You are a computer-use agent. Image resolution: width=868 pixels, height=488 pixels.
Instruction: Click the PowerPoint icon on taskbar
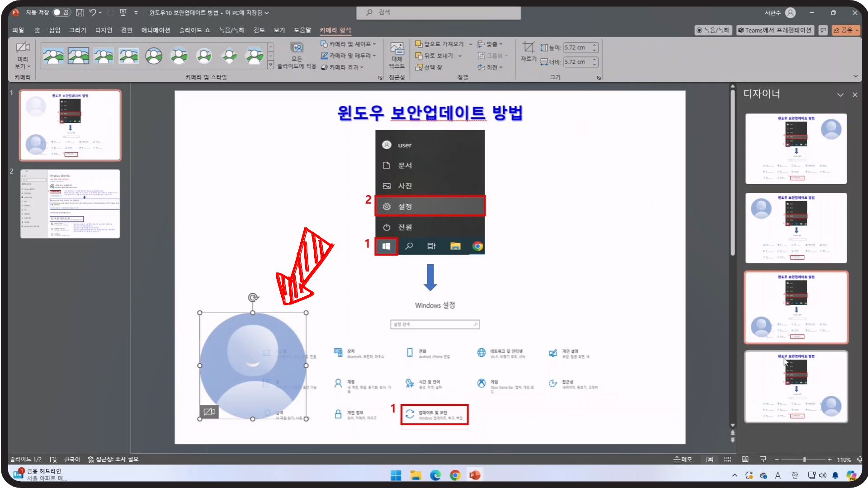(474, 475)
